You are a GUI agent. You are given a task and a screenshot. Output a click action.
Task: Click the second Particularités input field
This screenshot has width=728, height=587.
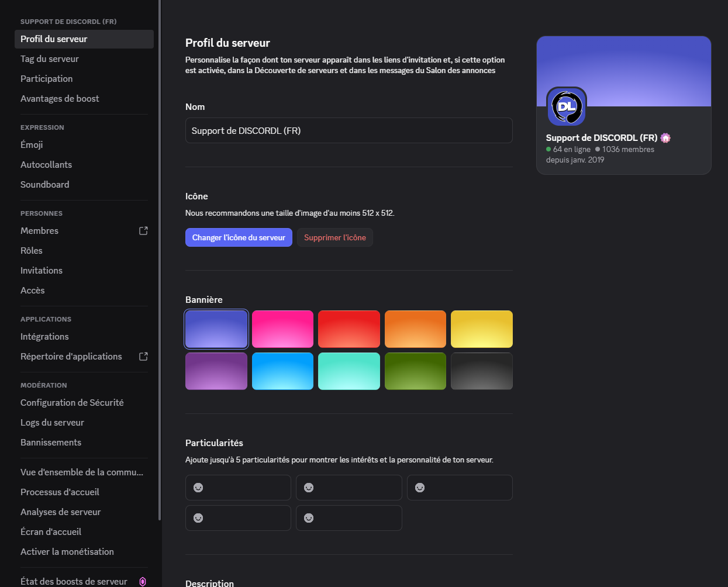[349, 488]
